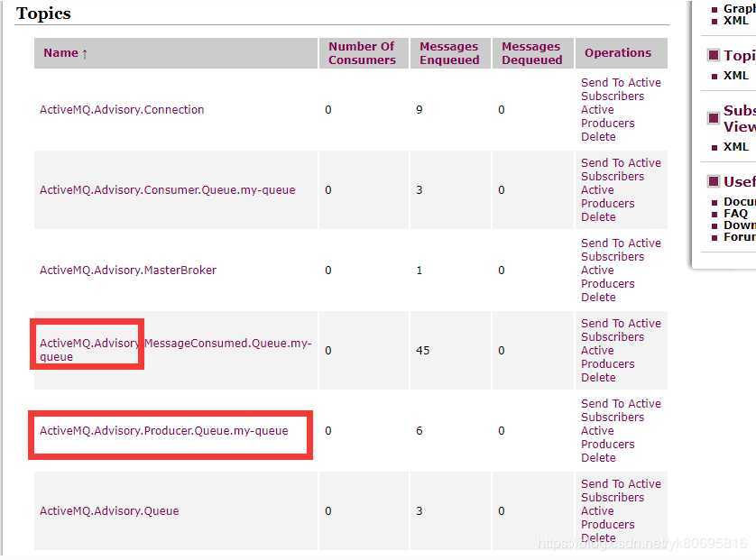View Active Producers for Consumer.Queue.my-queue

607,197
